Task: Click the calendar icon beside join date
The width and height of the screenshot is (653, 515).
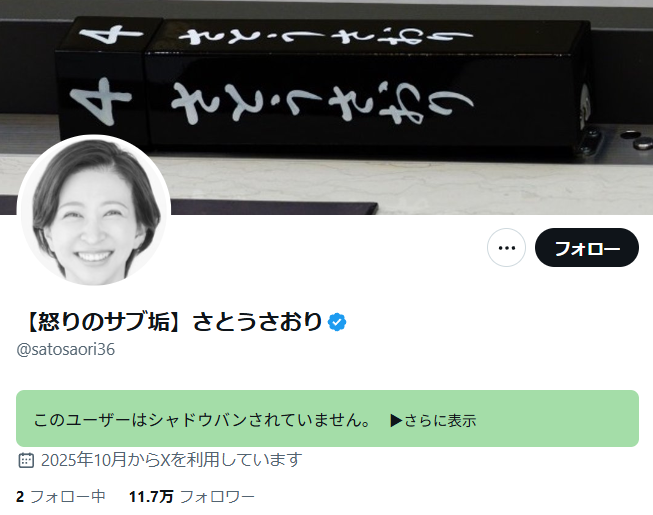Action: click(26, 460)
